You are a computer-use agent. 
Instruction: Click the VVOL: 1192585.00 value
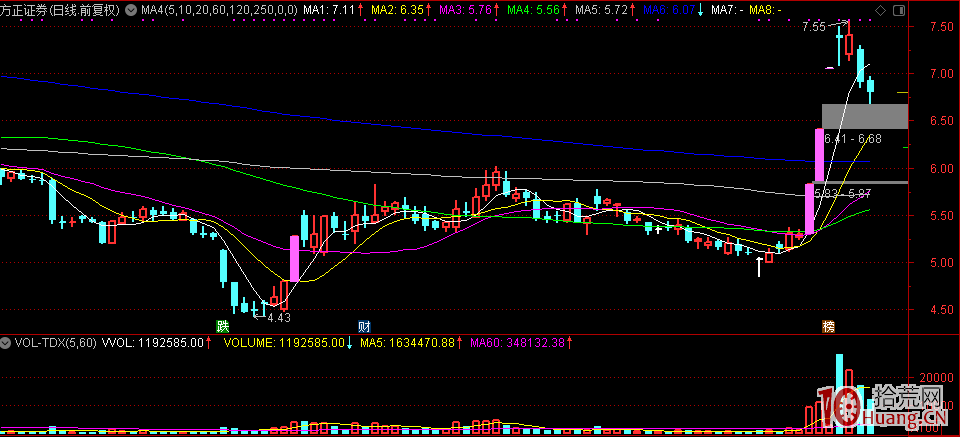[152, 343]
